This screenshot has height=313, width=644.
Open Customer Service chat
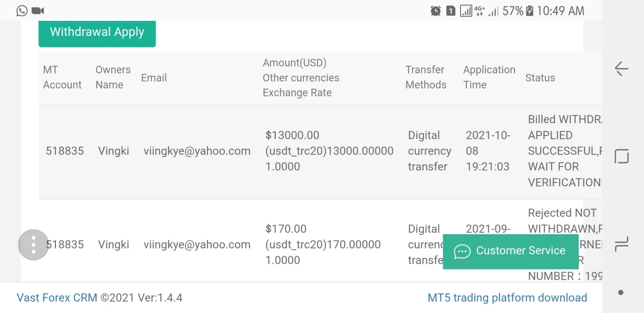tap(510, 251)
